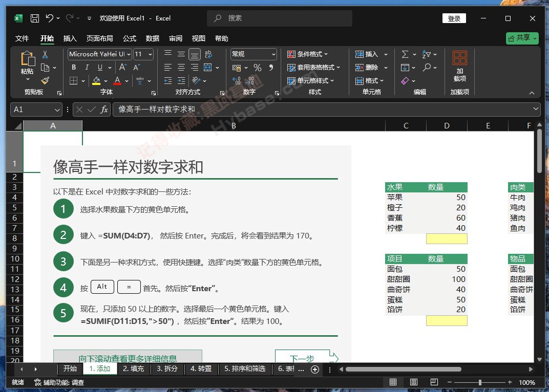The height and width of the screenshot is (392, 549).
Task: Click the 删除 cells button
Action: tap(371, 68)
